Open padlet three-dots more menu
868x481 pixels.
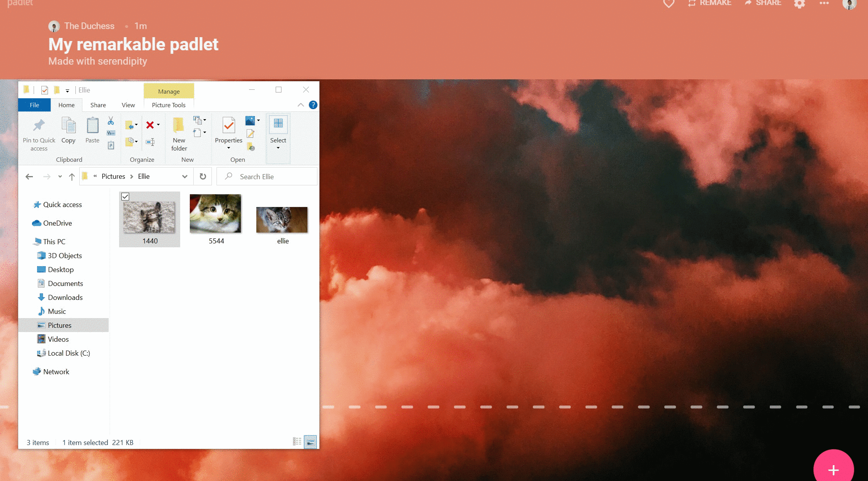pyautogui.click(x=824, y=3)
